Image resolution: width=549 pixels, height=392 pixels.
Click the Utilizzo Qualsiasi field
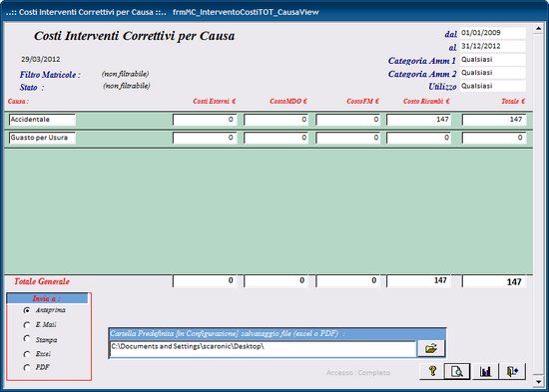[493, 86]
